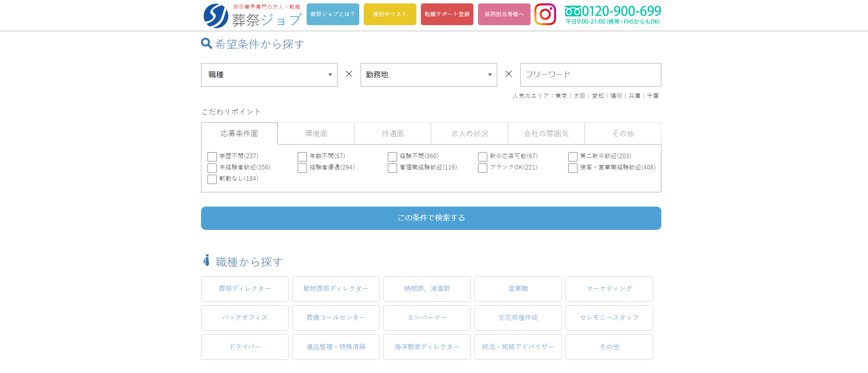This screenshot has height=373, width=868.
Task: Click the 葬祭ジョブ site logo
Action: (253, 16)
